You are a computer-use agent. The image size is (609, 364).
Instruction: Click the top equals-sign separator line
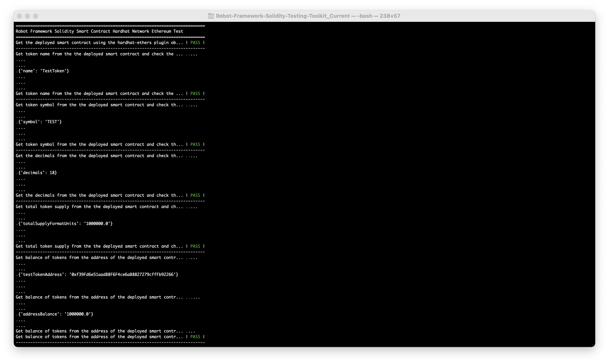[110, 26]
